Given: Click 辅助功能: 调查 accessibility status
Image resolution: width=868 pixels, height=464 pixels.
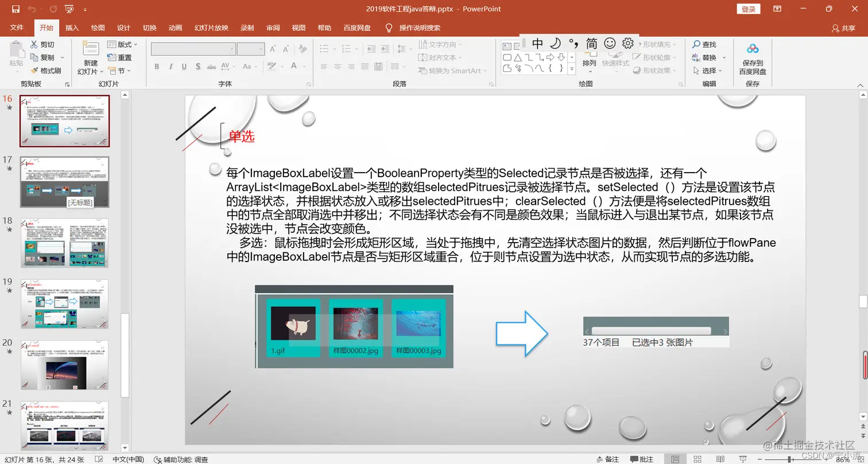Looking at the screenshot, I should pyautogui.click(x=181, y=459).
